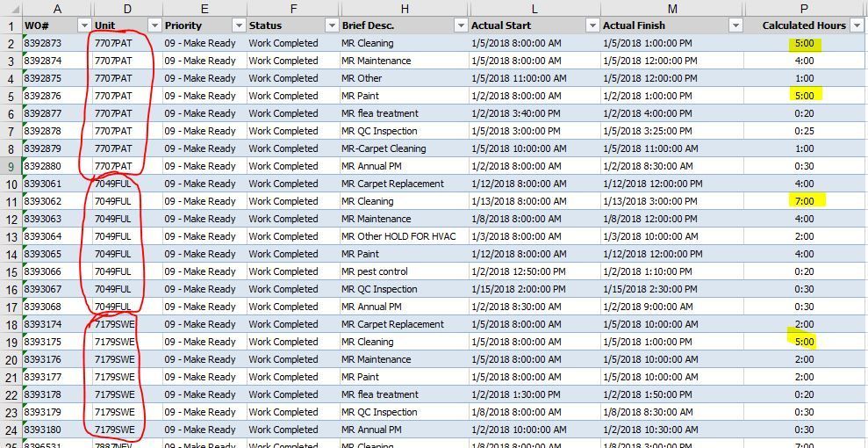Click finish time 1/3/2018 10:00:00 AM
Screen dimensions: 868x448
[x=672, y=236]
